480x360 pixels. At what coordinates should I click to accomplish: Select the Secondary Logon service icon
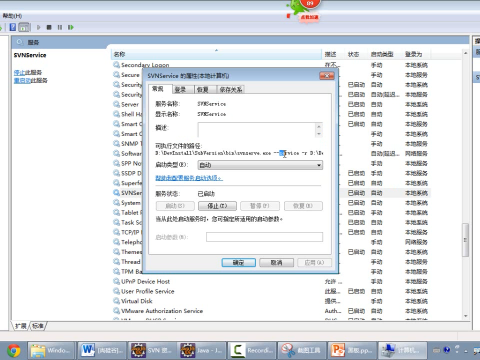click(116, 65)
